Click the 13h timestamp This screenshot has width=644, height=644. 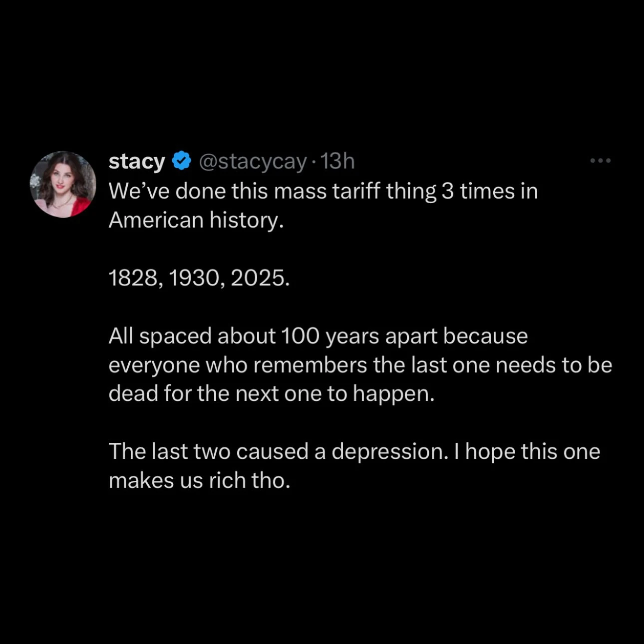click(x=337, y=161)
